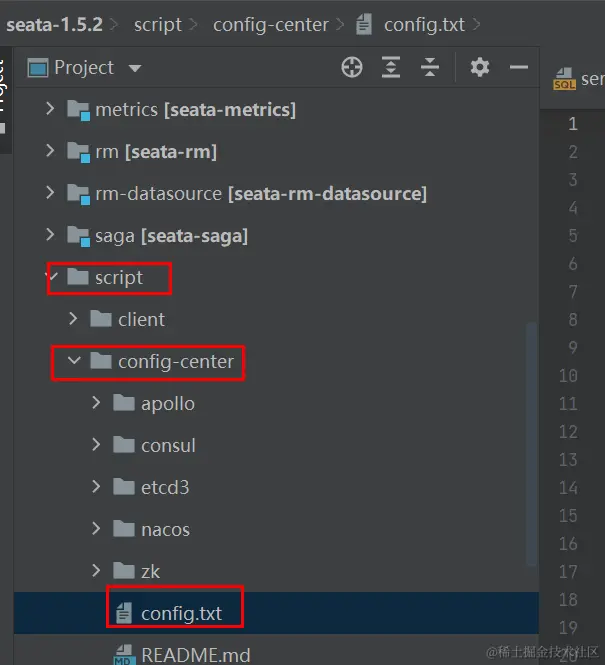Select the rm-datasource [seata-rm-datasource] label
Viewport: 605px width, 665px height.
click(261, 194)
